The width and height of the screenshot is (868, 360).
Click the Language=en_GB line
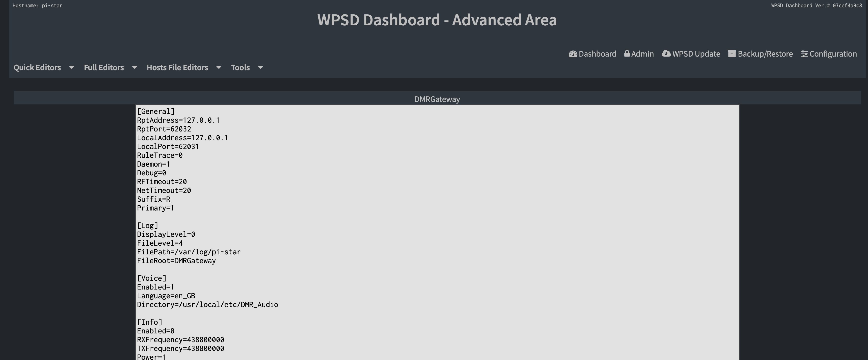click(166, 296)
